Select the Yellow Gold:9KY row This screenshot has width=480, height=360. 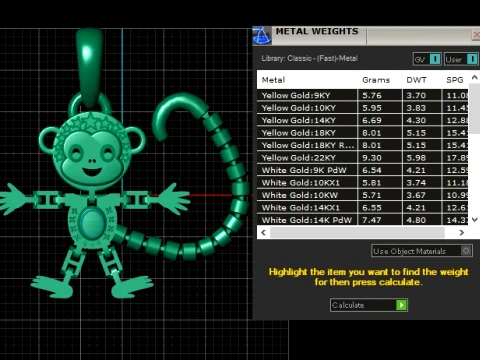tap(363, 95)
